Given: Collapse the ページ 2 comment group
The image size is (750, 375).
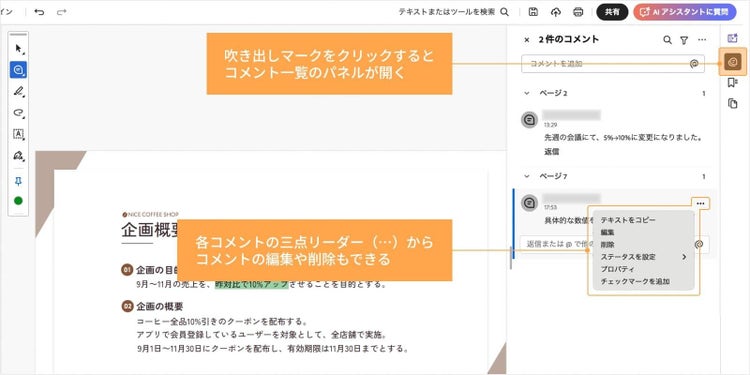Looking at the screenshot, I should 527,93.
